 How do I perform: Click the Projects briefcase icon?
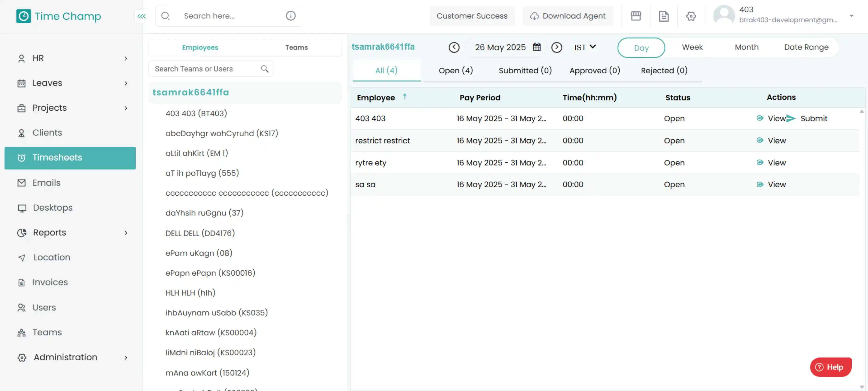tap(22, 108)
